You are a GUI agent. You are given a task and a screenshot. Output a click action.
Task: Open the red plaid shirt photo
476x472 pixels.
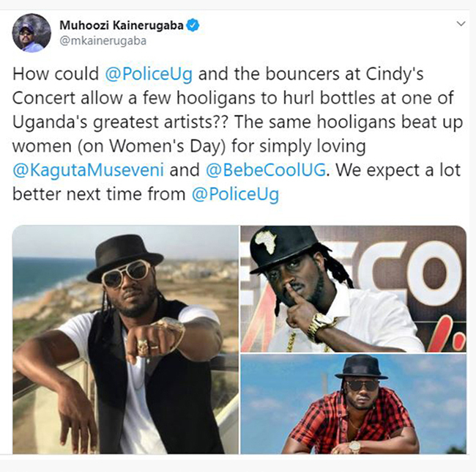[x=354, y=405]
